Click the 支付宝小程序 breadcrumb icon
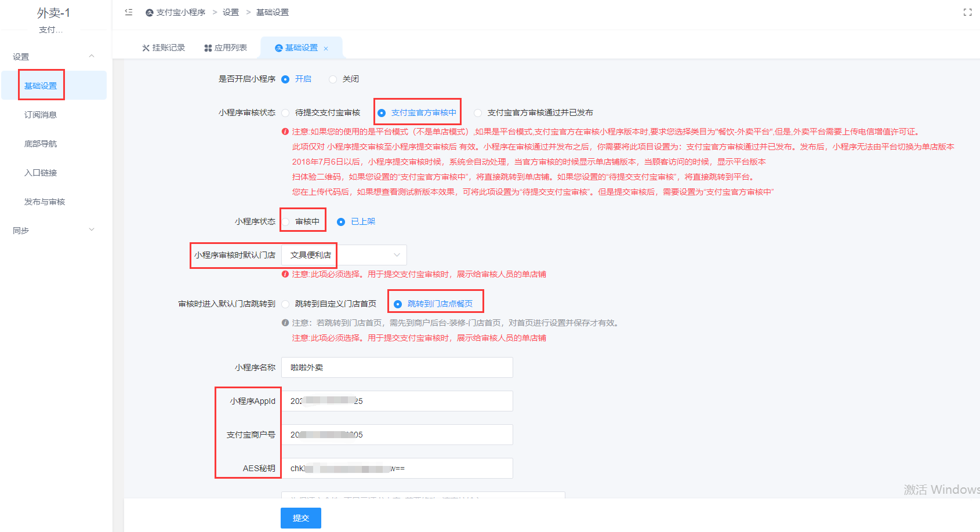 [x=150, y=13]
